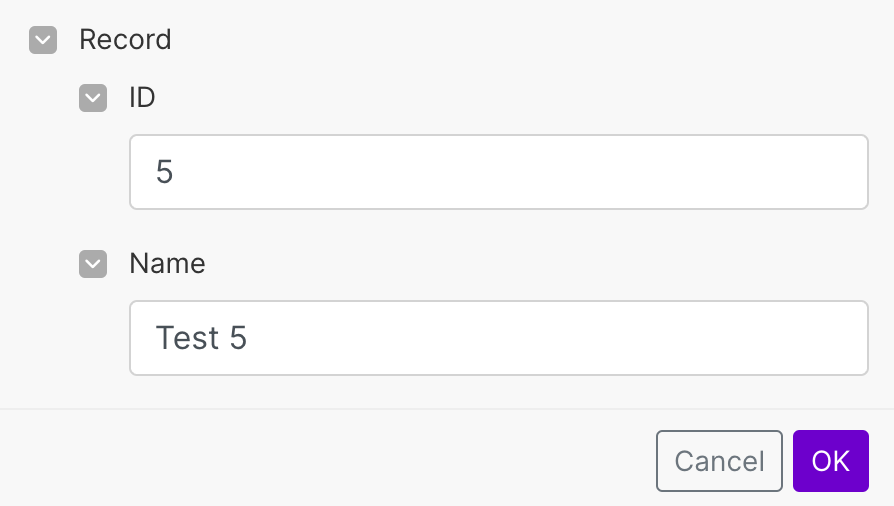This screenshot has width=894, height=506.
Task: Toggle the gray arrow icon beside ID
Action: pos(93,98)
